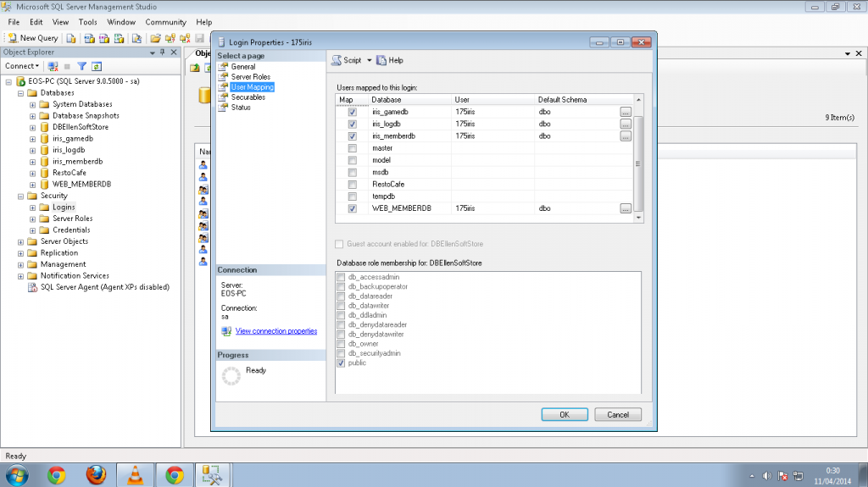Click the OK button
Viewport: 868px width, 487px height.
coord(565,414)
